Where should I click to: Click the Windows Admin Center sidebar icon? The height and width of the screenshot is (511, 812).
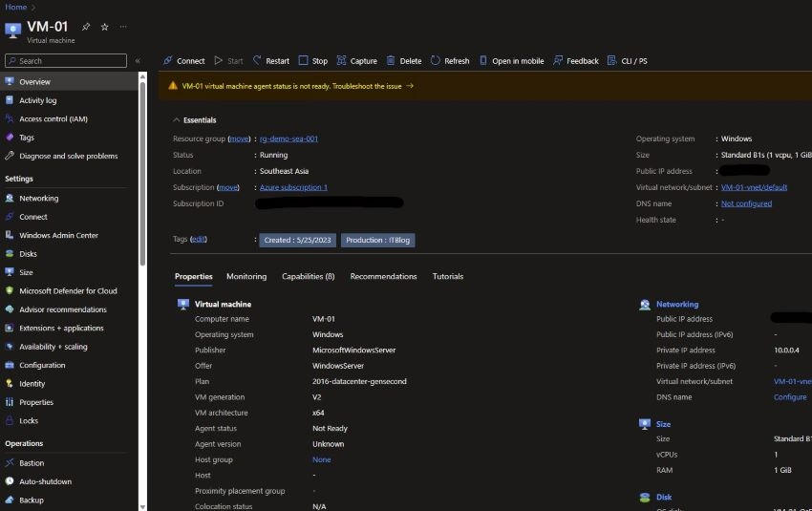(x=10, y=235)
